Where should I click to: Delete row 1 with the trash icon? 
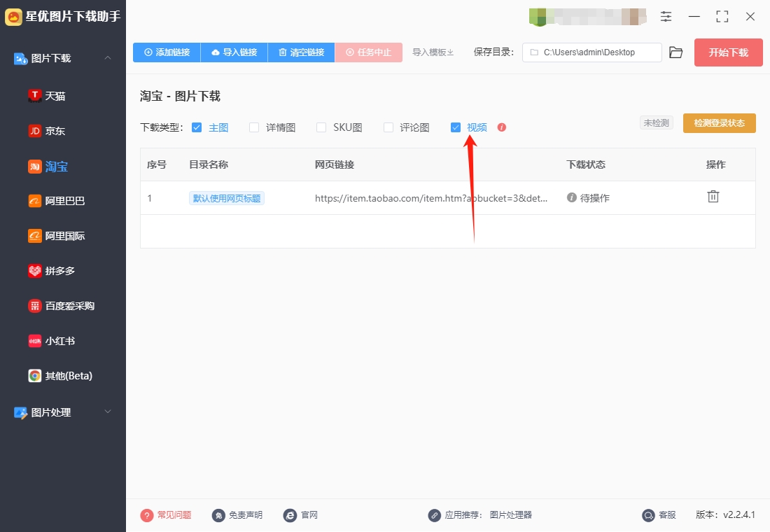[x=713, y=197]
